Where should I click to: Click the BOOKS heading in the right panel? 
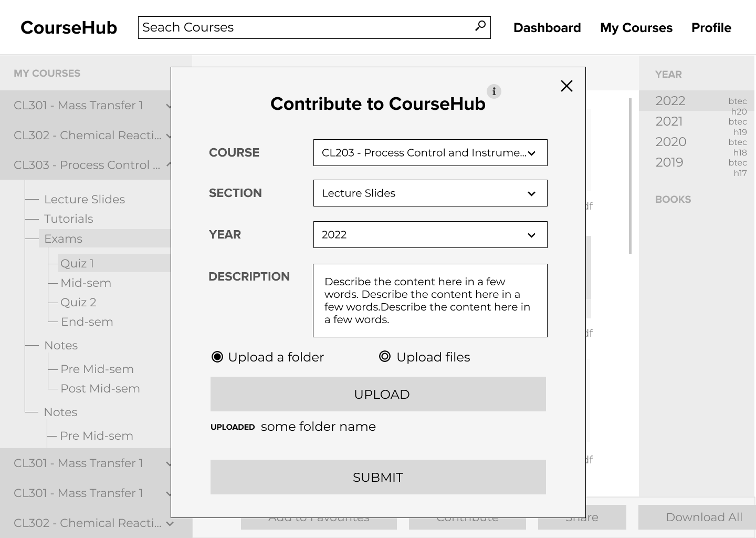[x=673, y=200]
